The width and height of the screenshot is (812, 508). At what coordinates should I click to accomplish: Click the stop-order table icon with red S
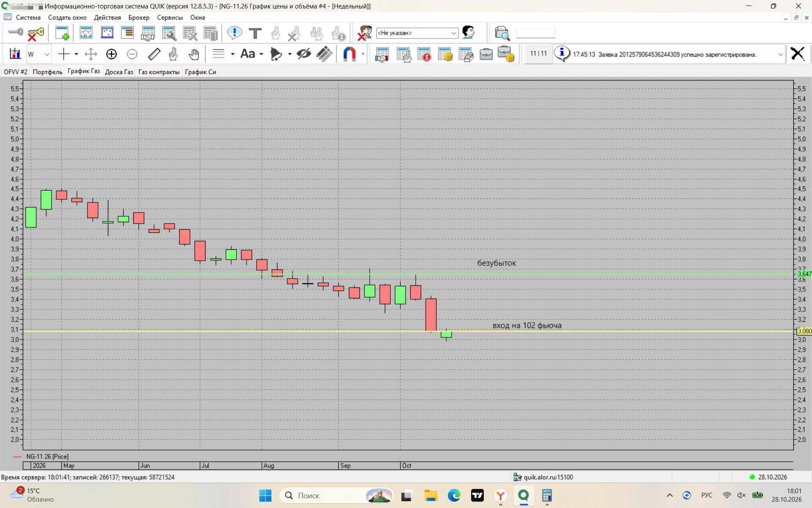pyautogui.click(x=424, y=55)
